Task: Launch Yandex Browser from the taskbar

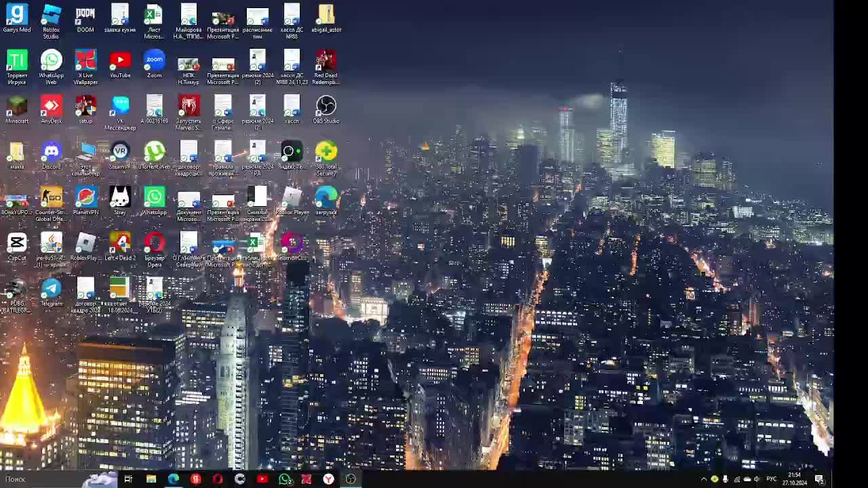Action: pos(328,479)
